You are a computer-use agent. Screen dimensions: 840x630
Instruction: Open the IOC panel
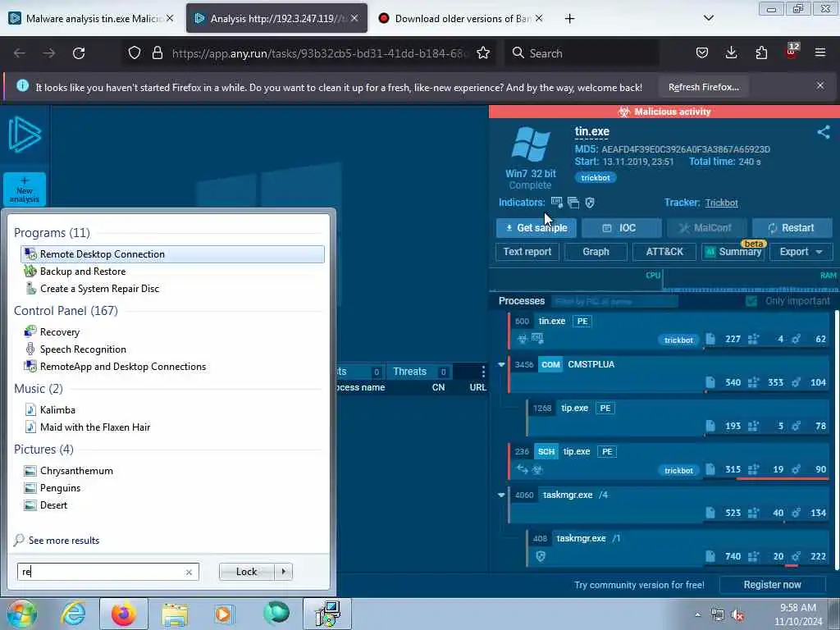click(x=622, y=228)
